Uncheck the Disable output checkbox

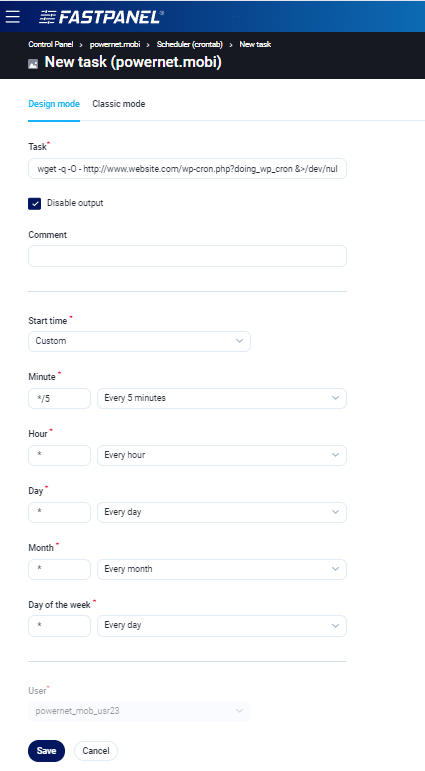(34, 204)
